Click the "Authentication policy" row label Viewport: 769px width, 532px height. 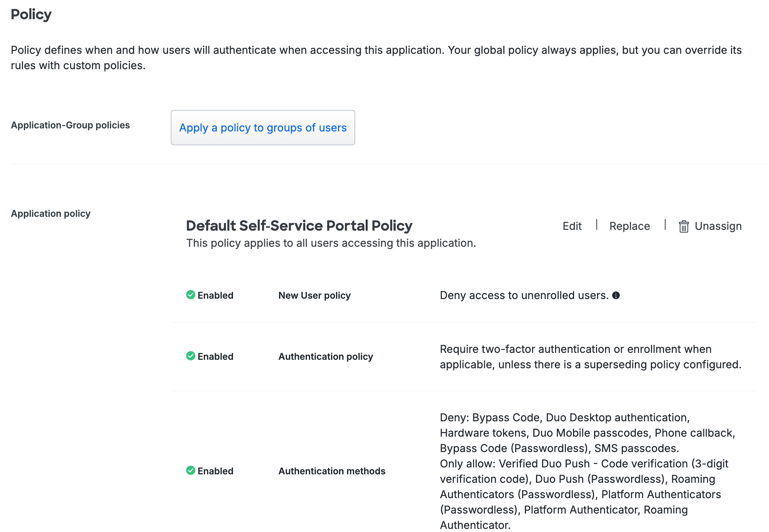click(x=325, y=356)
